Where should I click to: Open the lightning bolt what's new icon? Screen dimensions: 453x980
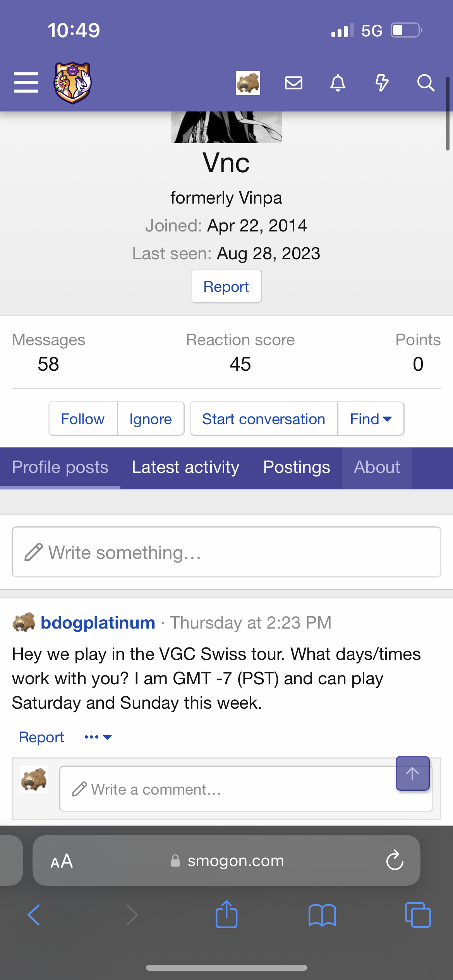click(382, 83)
